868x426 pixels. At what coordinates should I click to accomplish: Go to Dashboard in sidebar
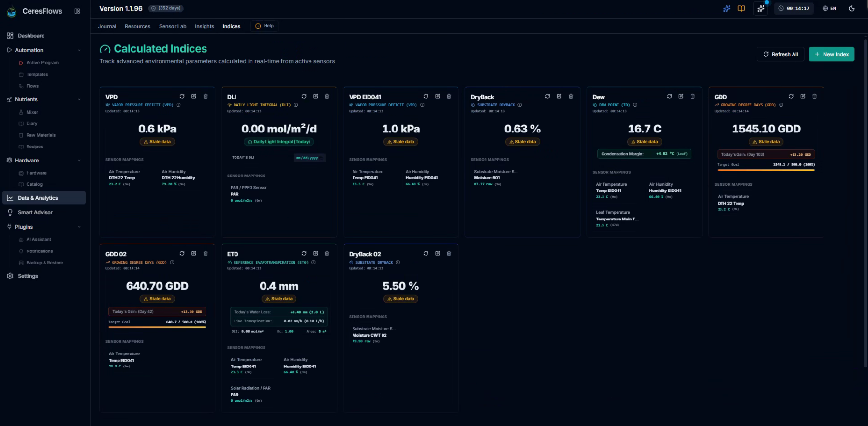[31, 36]
